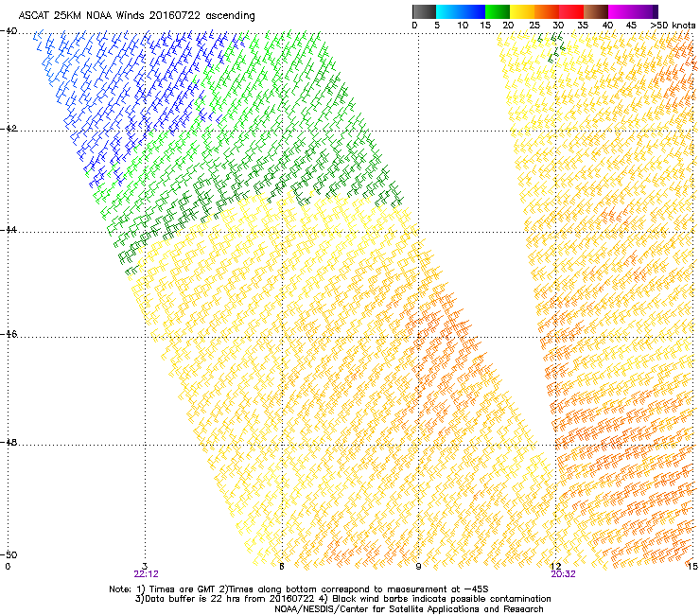Click the gray 0-5 knots legend swatch
The image size is (700, 615).
coord(424,11)
